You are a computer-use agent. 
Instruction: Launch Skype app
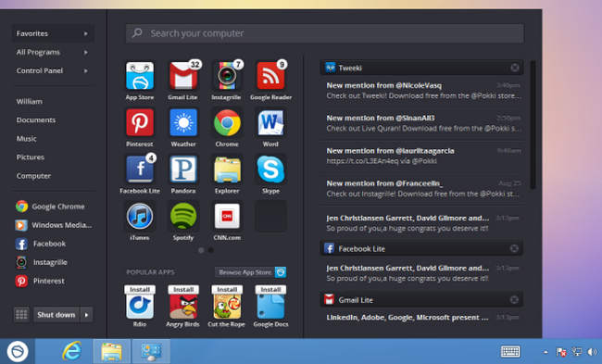270,169
